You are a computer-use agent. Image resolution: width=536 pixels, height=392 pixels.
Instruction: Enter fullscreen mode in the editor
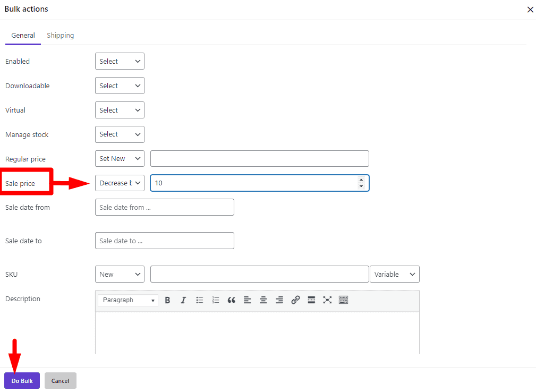pyautogui.click(x=327, y=300)
